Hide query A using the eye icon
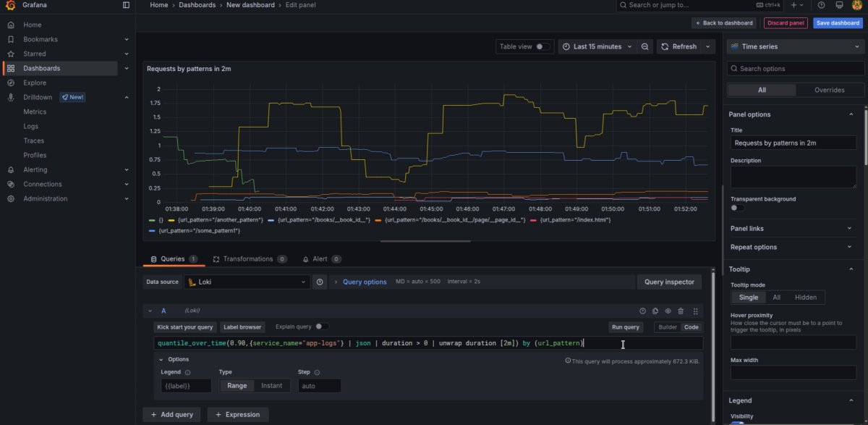The image size is (868, 425). tap(668, 311)
